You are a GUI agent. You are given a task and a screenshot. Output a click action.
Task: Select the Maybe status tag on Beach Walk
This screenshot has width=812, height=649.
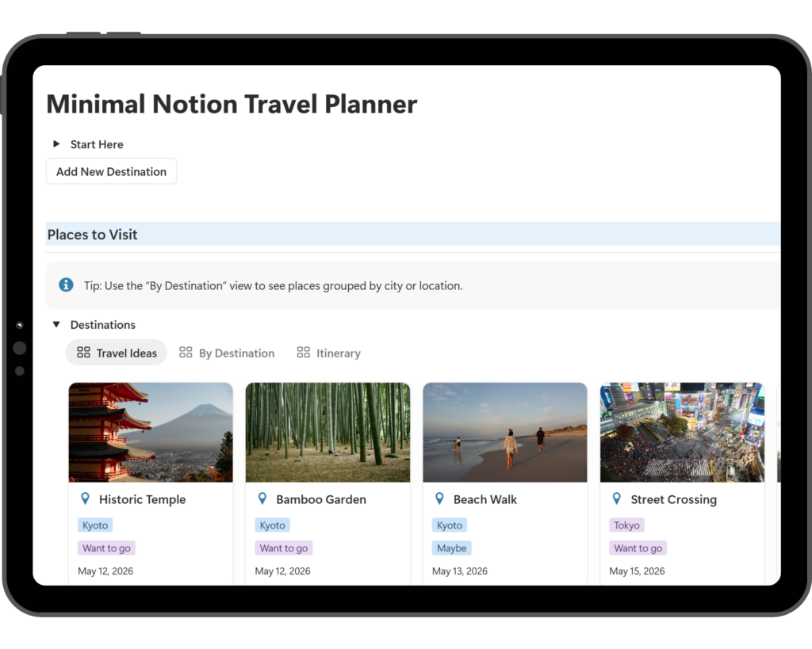pyautogui.click(x=452, y=548)
